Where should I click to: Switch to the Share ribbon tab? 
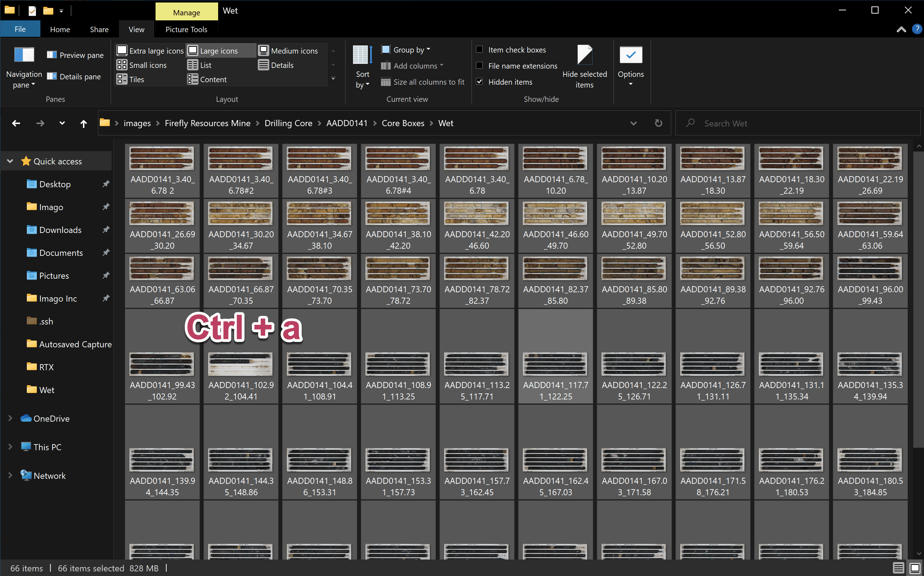click(x=99, y=29)
